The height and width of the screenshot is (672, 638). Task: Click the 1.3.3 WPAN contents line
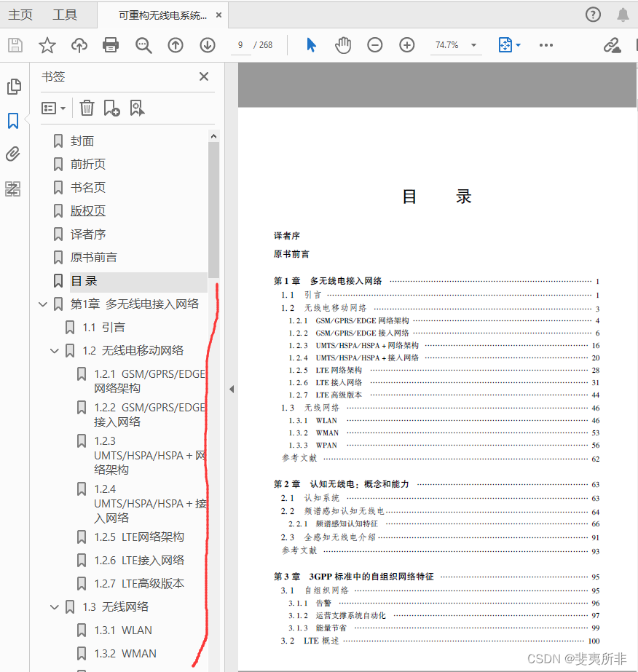click(444, 446)
